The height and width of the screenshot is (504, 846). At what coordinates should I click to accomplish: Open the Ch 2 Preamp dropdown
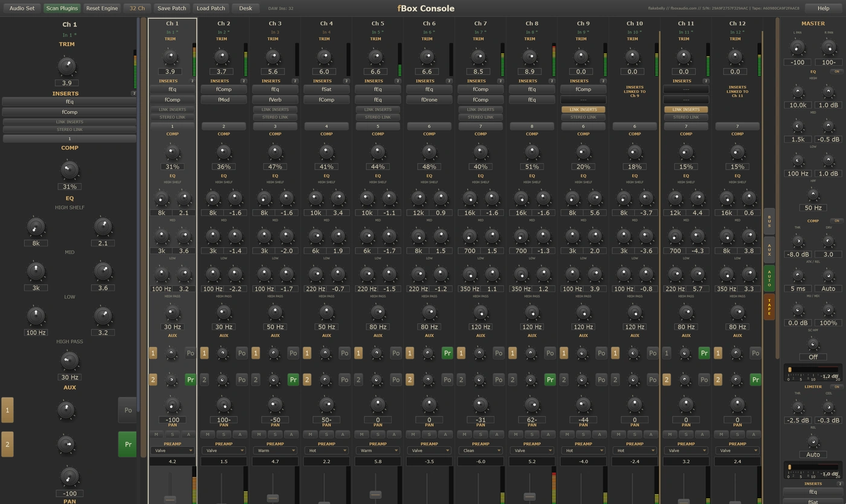tap(224, 450)
